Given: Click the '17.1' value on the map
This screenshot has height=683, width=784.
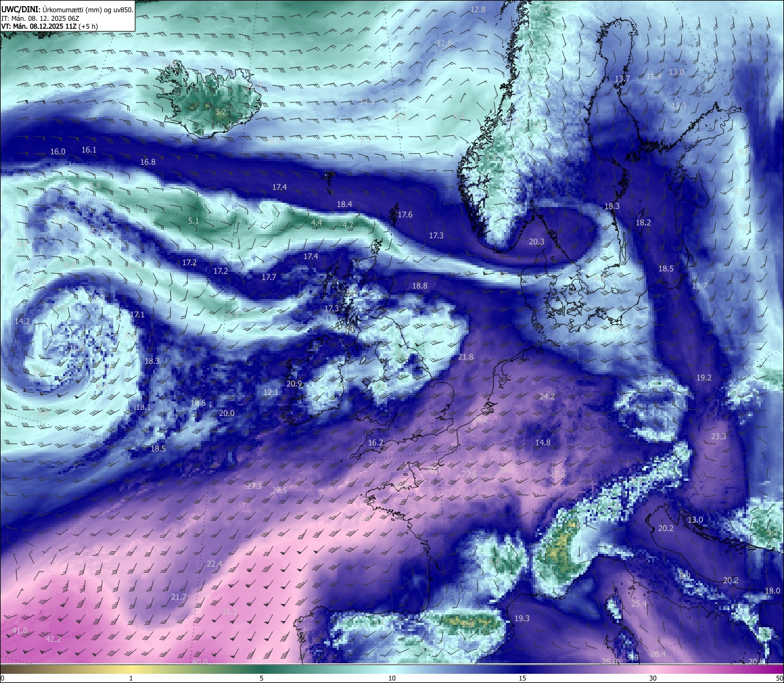Looking at the screenshot, I should (137, 315).
